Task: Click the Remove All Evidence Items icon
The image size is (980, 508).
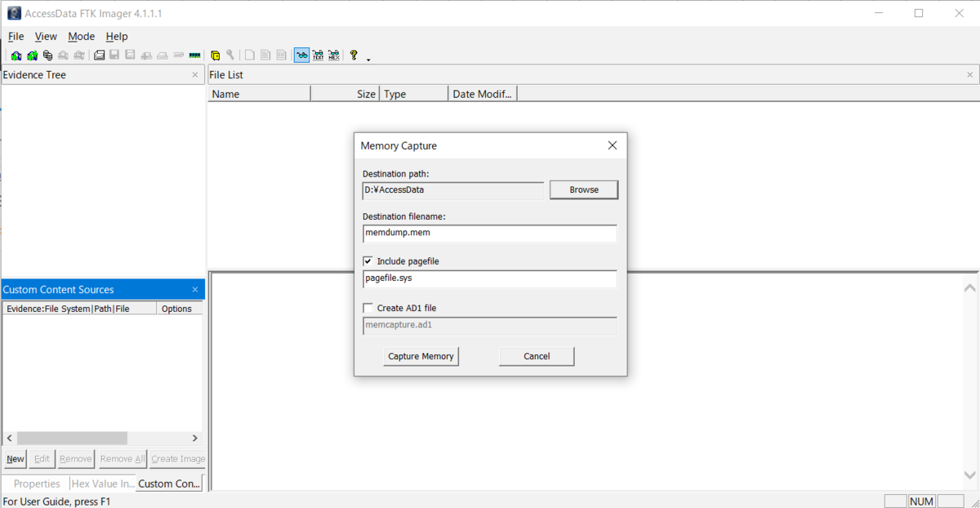Action: [x=78, y=56]
